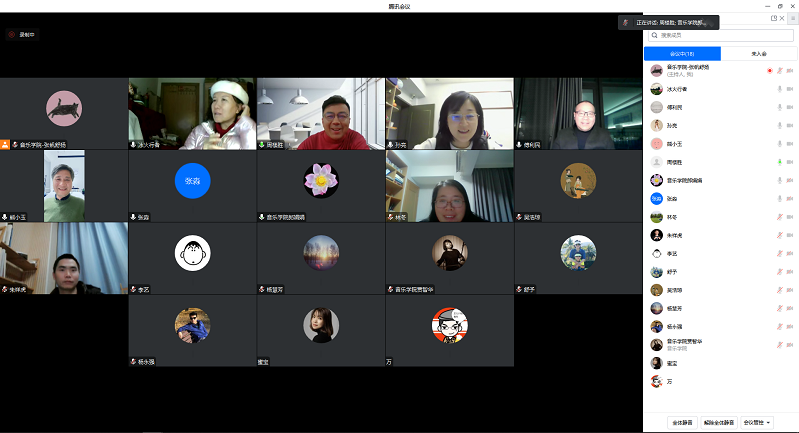Click 冰火行者 avatar in member list
Image resolution: width=799 pixels, height=433 pixels.
(656, 89)
